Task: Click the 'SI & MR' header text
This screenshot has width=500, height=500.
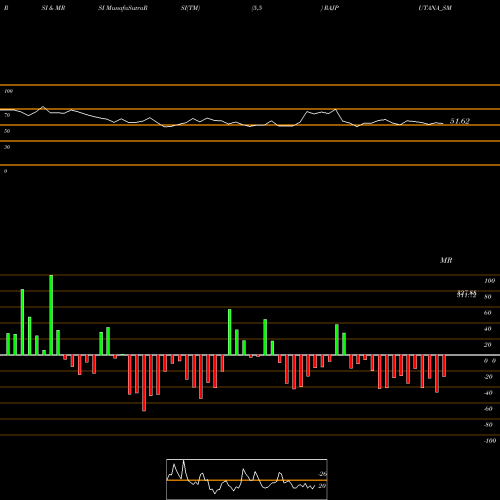Action: [x=53, y=8]
